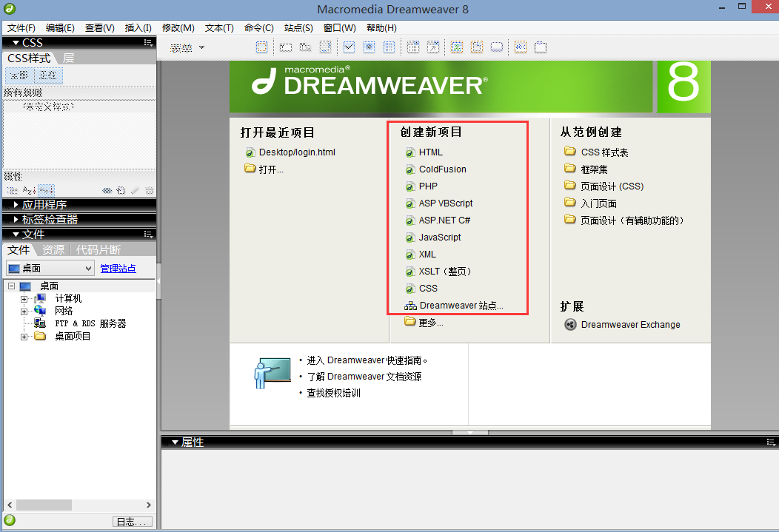The width and height of the screenshot is (779, 532).
Task: Open the 编辑(E) menu
Action: 60,28
